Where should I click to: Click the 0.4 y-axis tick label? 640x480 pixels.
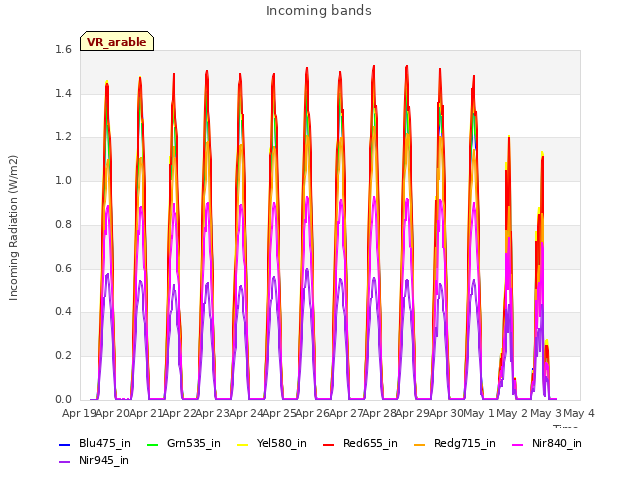click(x=63, y=311)
